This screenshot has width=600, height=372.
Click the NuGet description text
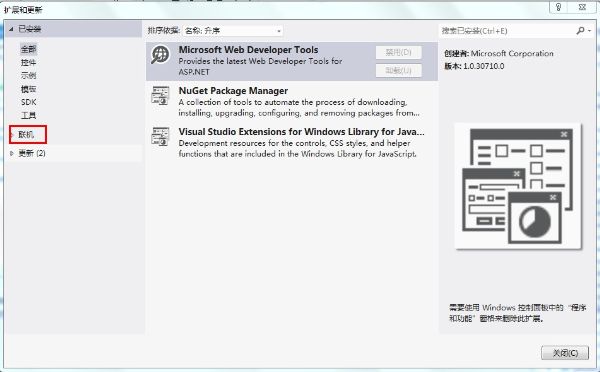pyautogui.click(x=299, y=108)
